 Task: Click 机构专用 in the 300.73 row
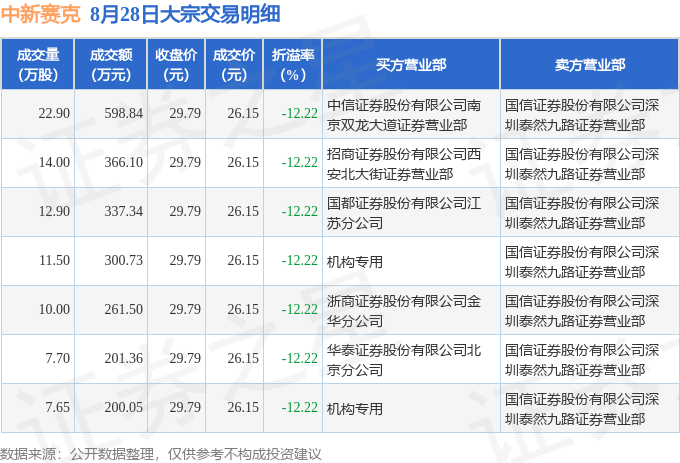[x=355, y=262]
